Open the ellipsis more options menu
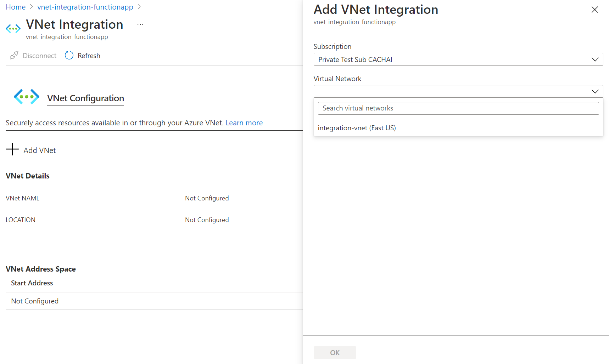This screenshot has height=364, width=609. click(x=140, y=24)
